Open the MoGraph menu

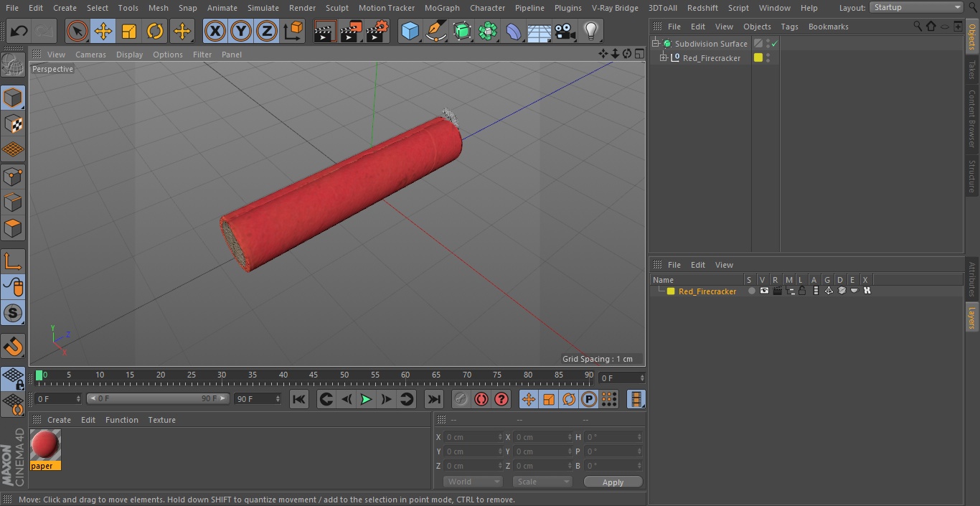[442, 8]
